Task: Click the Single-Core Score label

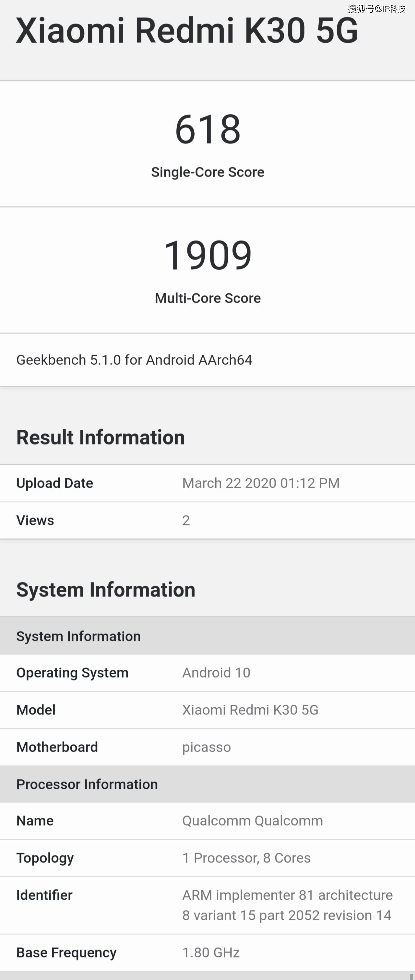Action: 207,172
